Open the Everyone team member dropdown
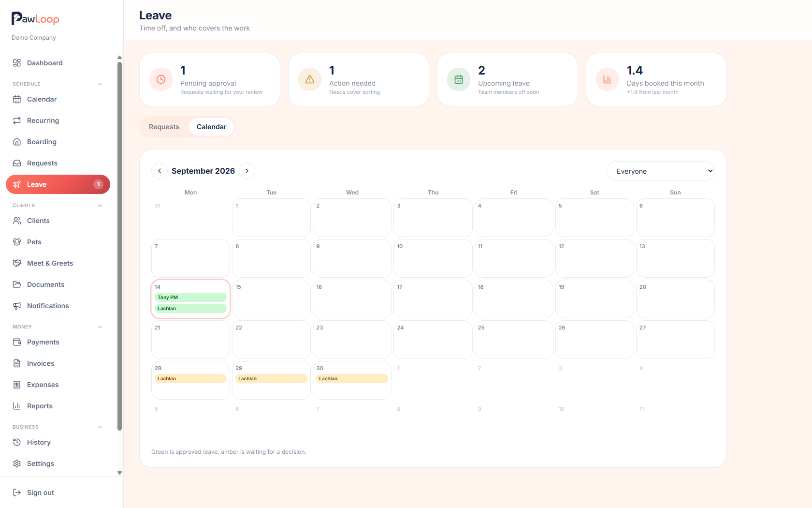The width and height of the screenshot is (812, 508). click(x=660, y=171)
